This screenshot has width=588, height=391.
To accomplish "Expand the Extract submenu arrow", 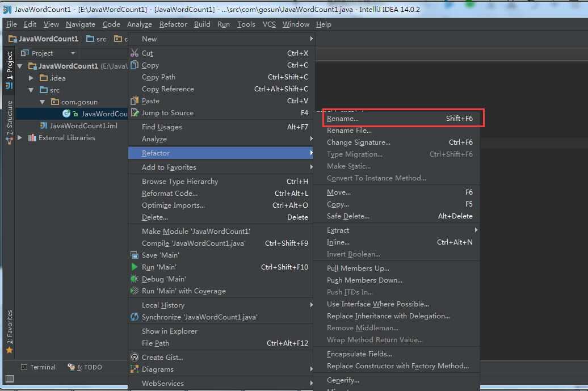I will point(476,230).
